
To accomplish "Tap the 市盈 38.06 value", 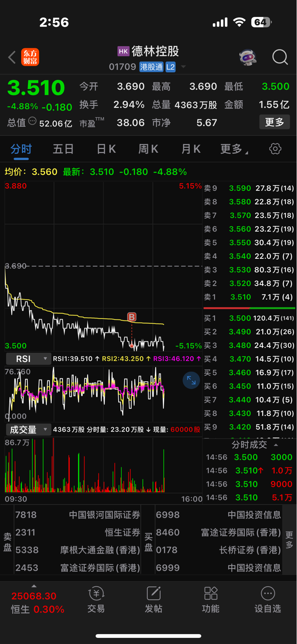I will [x=131, y=123].
